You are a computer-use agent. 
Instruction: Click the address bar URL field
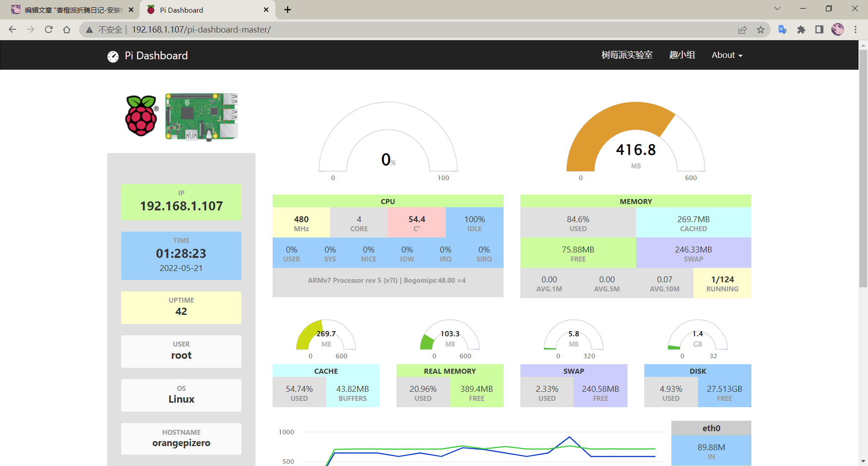tap(407, 29)
